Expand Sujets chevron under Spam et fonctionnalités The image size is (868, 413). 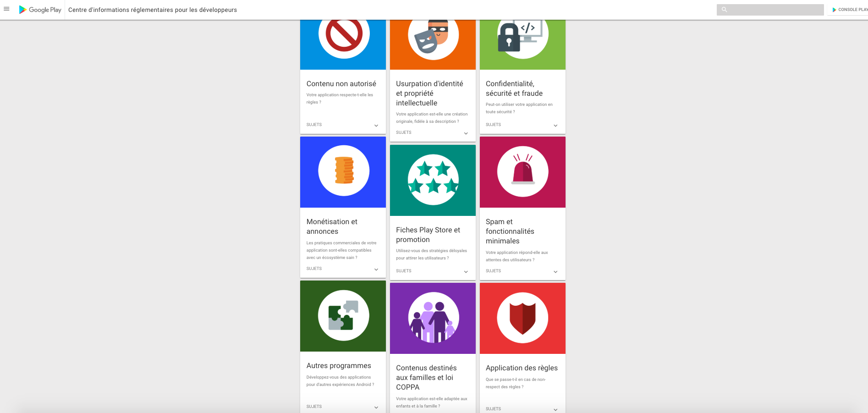click(555, 272)
